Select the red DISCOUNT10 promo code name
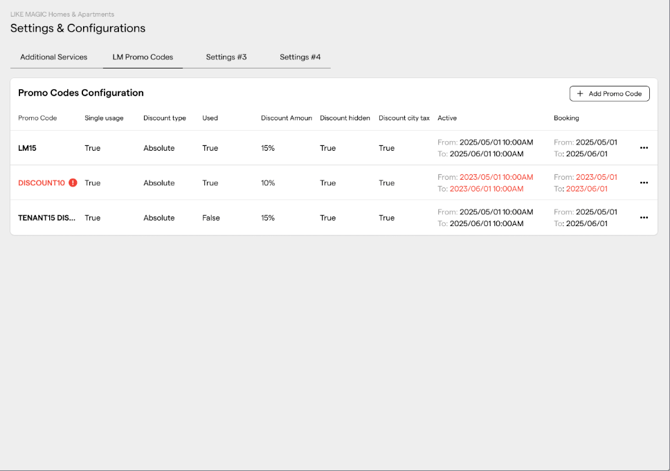The height and width of the screenshot is (471, 670). tap(41, 183)
